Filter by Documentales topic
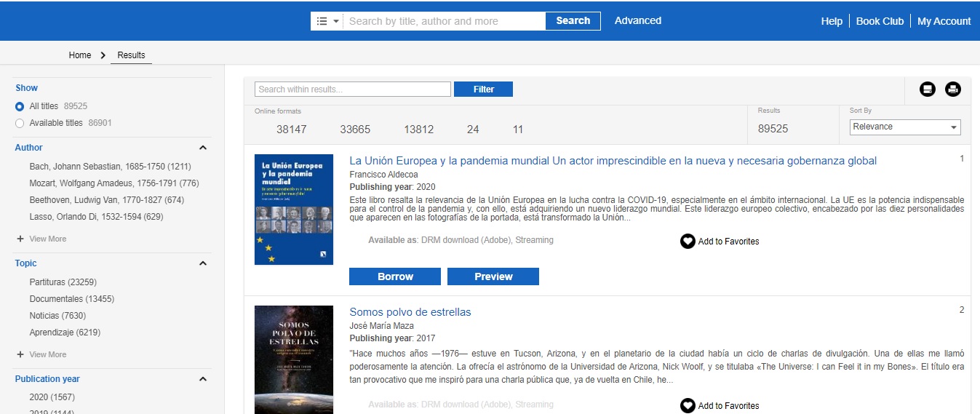This screenshot has height=414, width=980. [72, 299]
